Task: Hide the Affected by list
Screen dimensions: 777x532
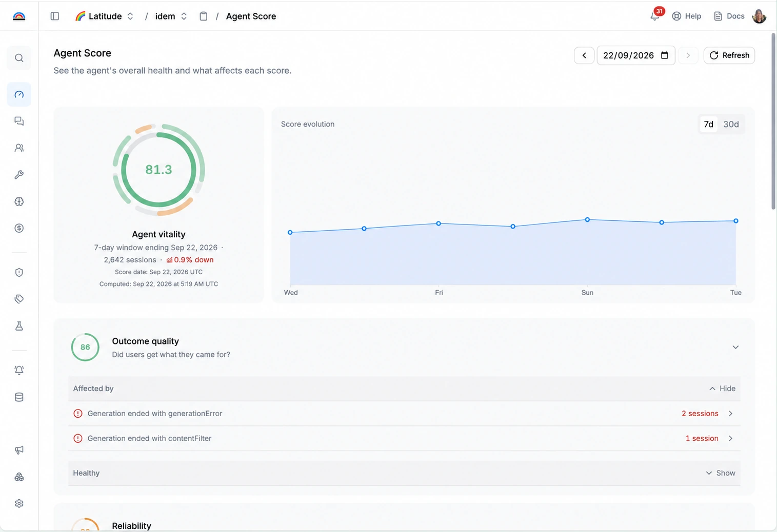Action: 722,388
